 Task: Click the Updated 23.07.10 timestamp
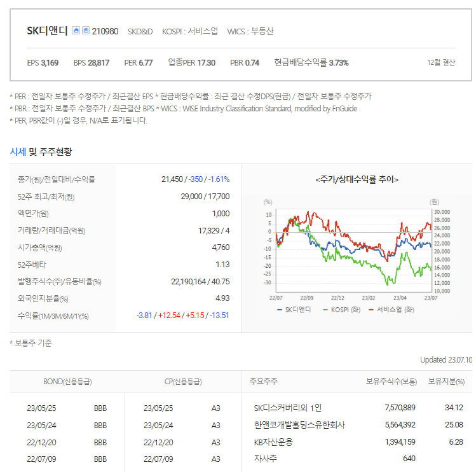coord(446,360)
